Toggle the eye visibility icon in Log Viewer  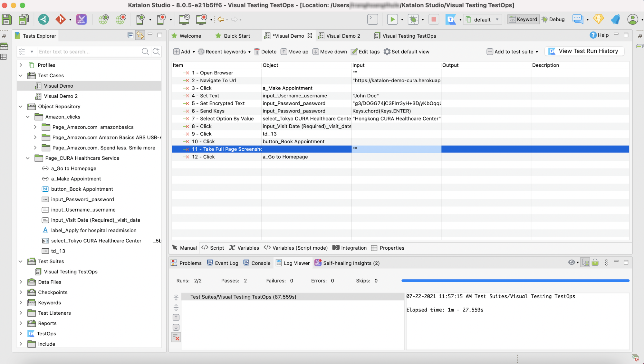click(572, 262)
